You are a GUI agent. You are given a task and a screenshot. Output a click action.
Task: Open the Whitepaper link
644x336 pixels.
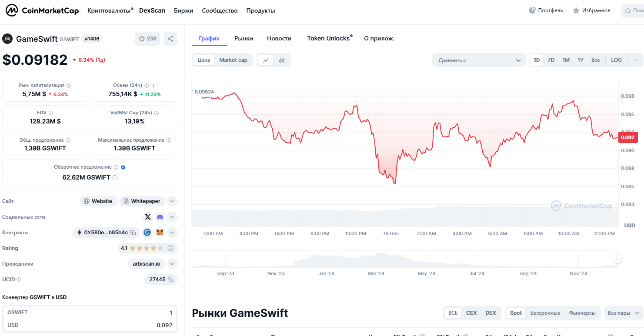click(142, 201)
